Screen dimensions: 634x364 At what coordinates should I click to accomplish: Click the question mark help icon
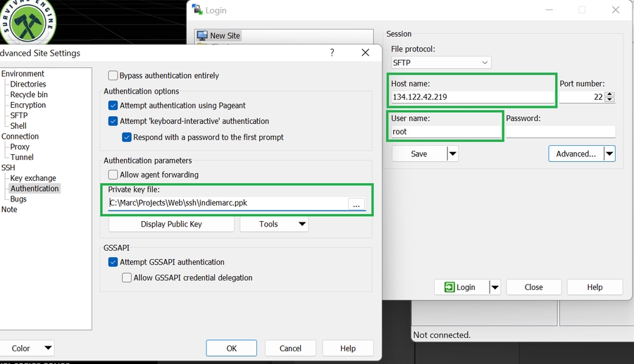pyautogui.click(x=332, y=53)
